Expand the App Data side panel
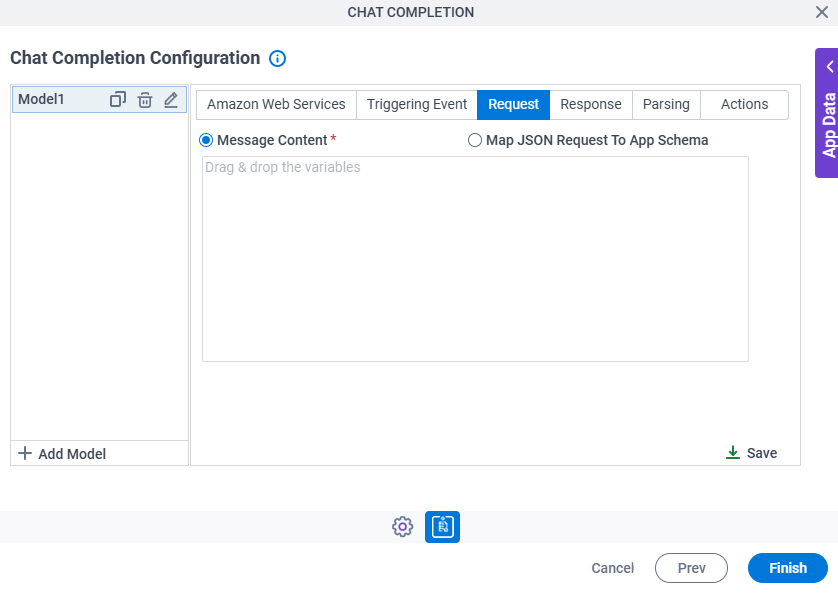The height and width of the screenshot is (593, 838). 827,113
